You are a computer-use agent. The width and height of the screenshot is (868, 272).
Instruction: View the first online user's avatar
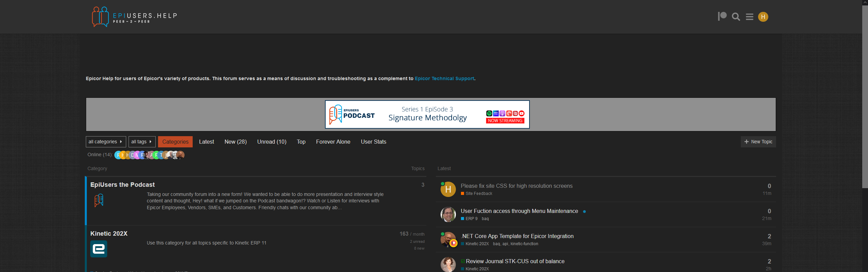tap(118, 155)
